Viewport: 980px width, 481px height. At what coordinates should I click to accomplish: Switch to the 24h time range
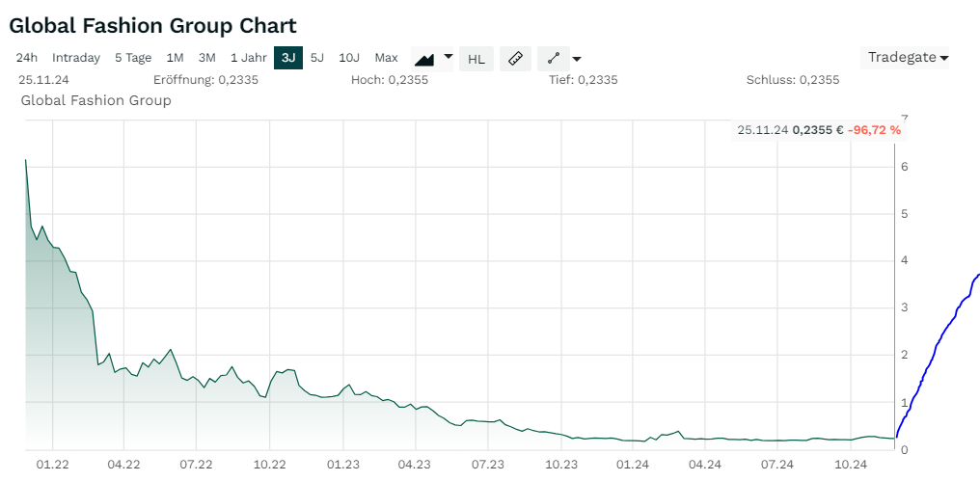(x=27, y=58)
